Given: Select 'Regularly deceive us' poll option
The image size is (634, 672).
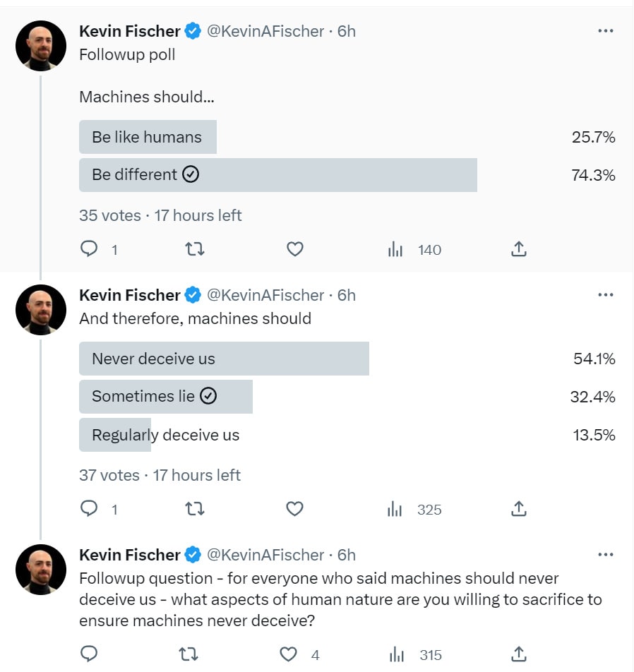Looking at the screenshot, I should 166,435.
